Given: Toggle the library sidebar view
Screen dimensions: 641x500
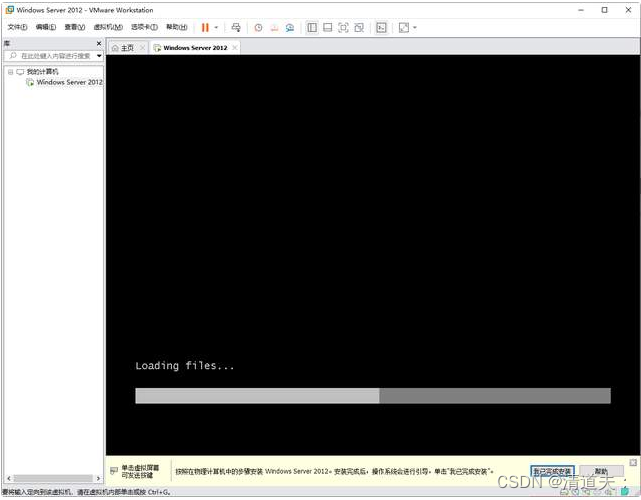Looking at the screenshot, I should tap(312, 27).
